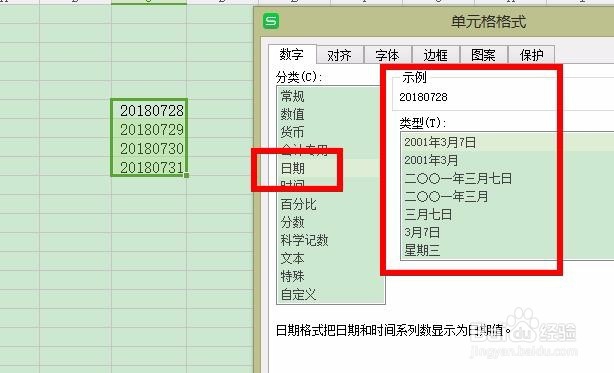614x373 pixels.
Task: Choose type 星期三
Action: [422, 250]
